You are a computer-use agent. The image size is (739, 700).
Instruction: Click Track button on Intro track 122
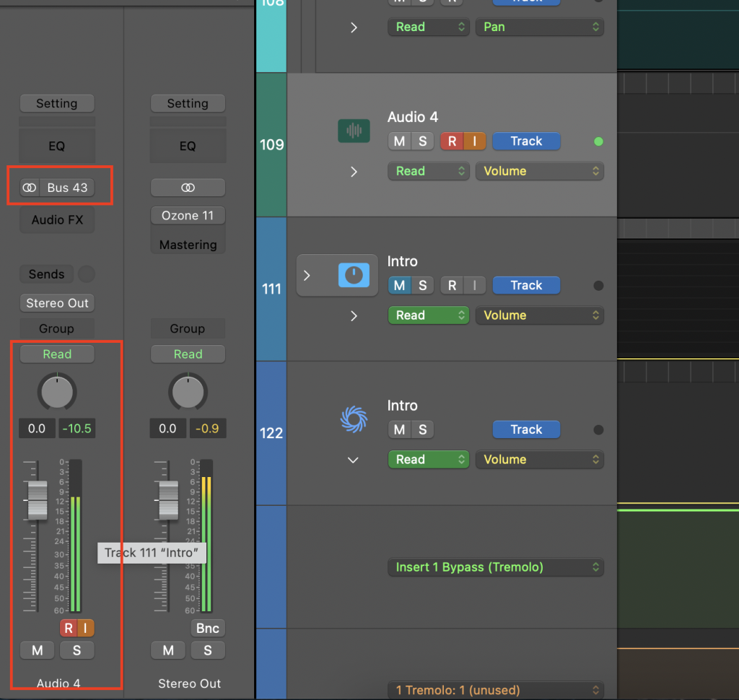(526, 429)
